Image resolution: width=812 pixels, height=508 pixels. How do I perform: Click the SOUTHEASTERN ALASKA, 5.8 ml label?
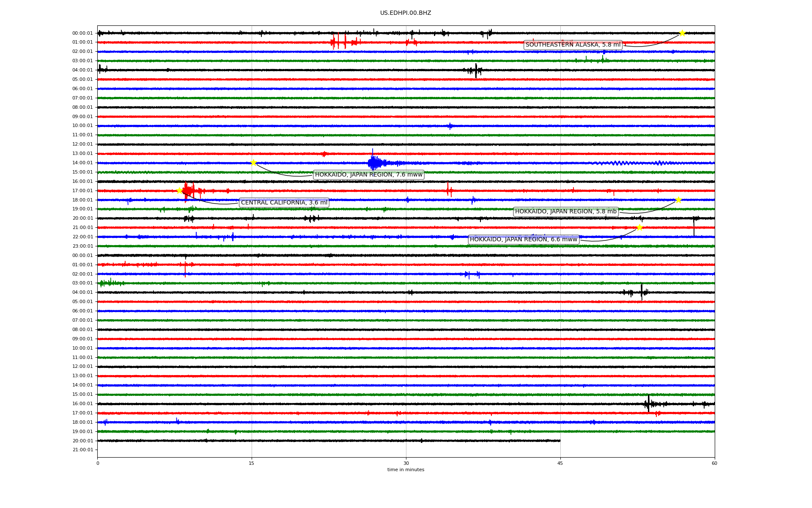tap(573, 45)
